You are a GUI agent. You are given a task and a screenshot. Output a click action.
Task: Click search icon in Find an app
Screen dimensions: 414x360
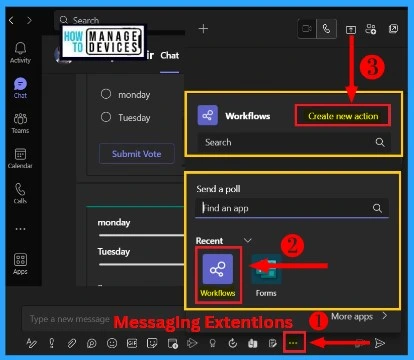tap(377, 208)
